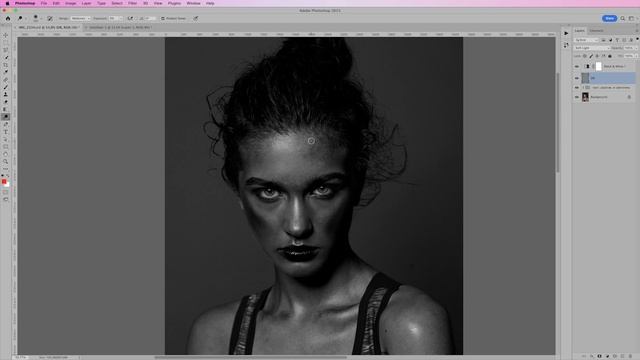The height and width of the screenshot is (360, 640).
Task: Open the Range Midtones dropdown
Action: (80, 18)
